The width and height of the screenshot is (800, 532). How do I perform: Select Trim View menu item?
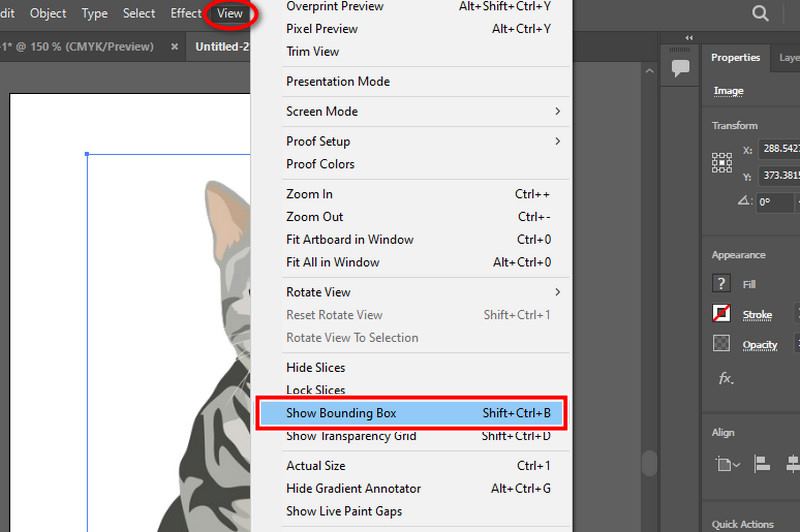tap(418, 52)
